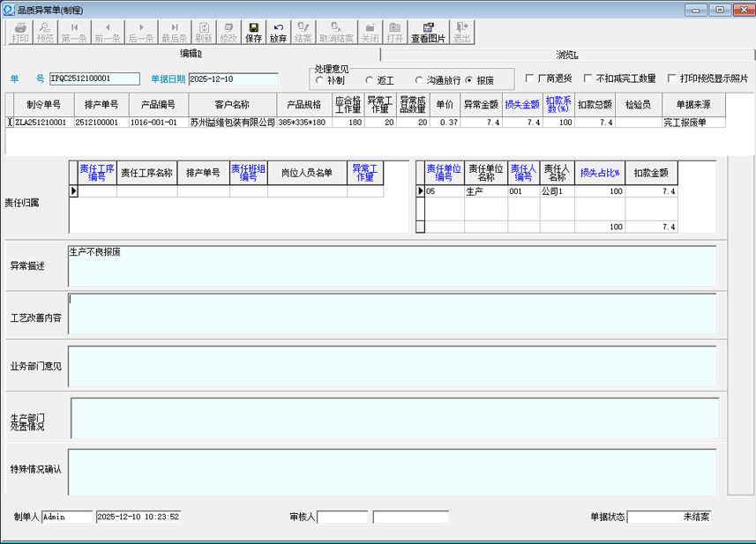Click the 修改 (Modify) toolbar icon
Image resolution: width=756 pixels, height=544 pixels.
tap(228, 33)
